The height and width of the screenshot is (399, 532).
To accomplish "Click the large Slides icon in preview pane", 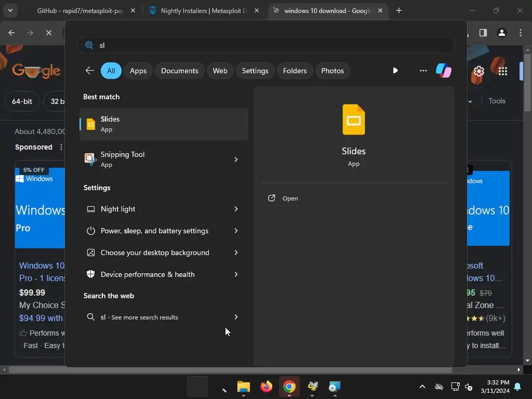I will pyautogui.click(x=353, y=119).
